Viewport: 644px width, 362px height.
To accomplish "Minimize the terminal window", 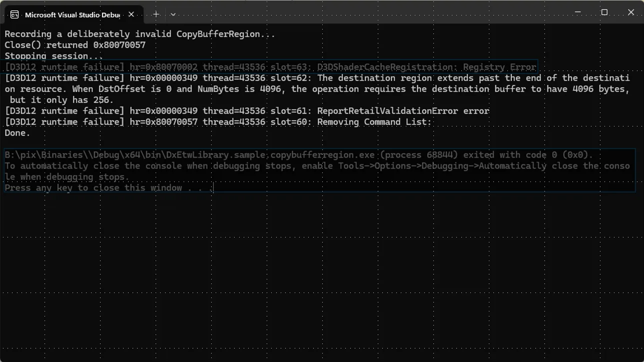I will (577, 12).
